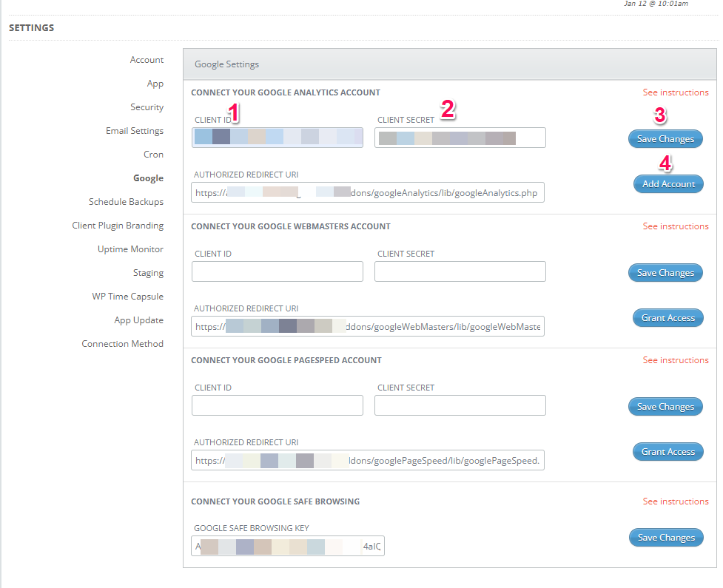Save Changes for Webmasters account
Image resolution: width=723 pixels, height=588 pixels.
pyautogui.click(x=665, y=273)
